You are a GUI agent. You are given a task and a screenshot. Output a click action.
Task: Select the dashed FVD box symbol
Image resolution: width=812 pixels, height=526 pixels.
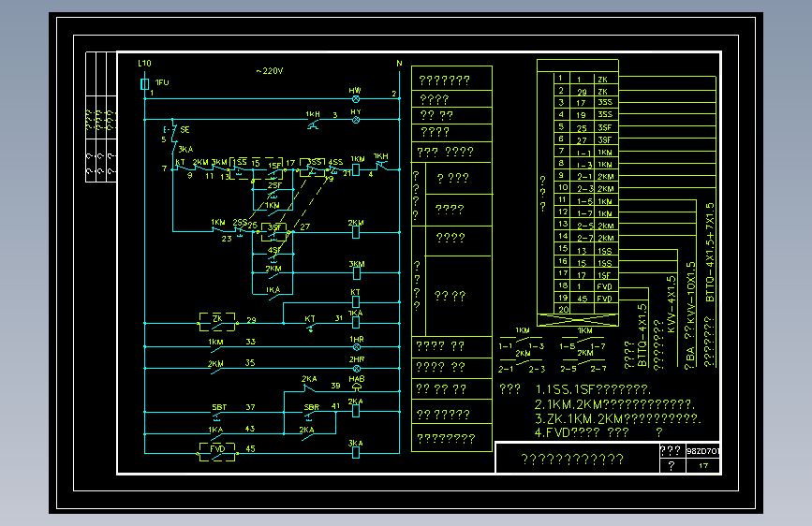(217, 452)
